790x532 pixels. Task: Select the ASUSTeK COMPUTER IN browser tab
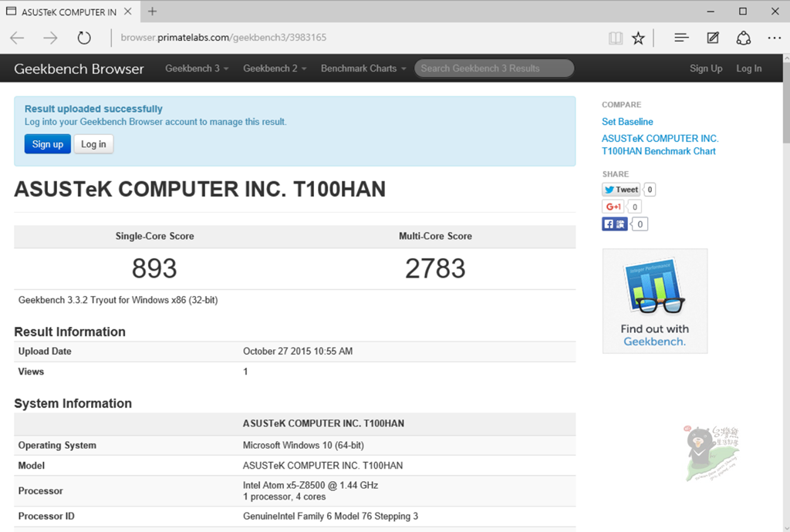click(x=69, y=12)
